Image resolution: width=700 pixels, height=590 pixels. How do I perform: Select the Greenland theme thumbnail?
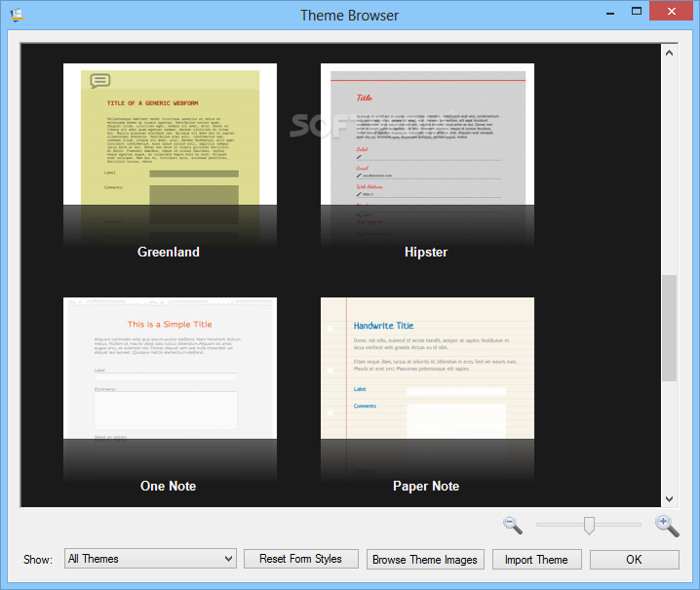170,155
